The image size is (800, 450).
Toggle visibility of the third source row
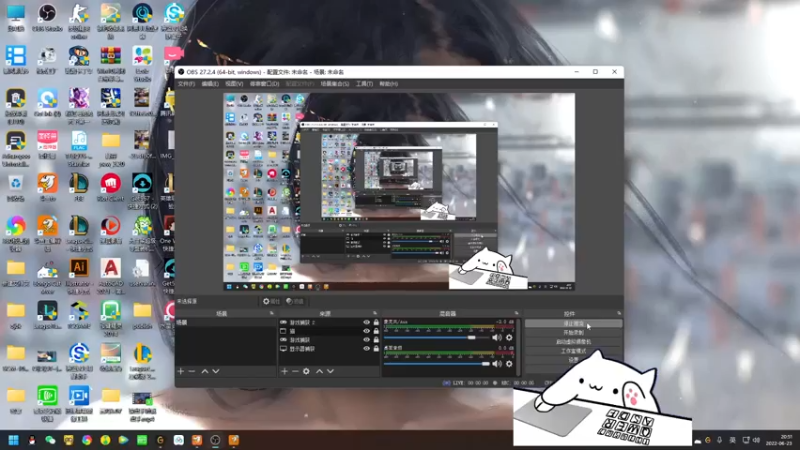point(366,340)
